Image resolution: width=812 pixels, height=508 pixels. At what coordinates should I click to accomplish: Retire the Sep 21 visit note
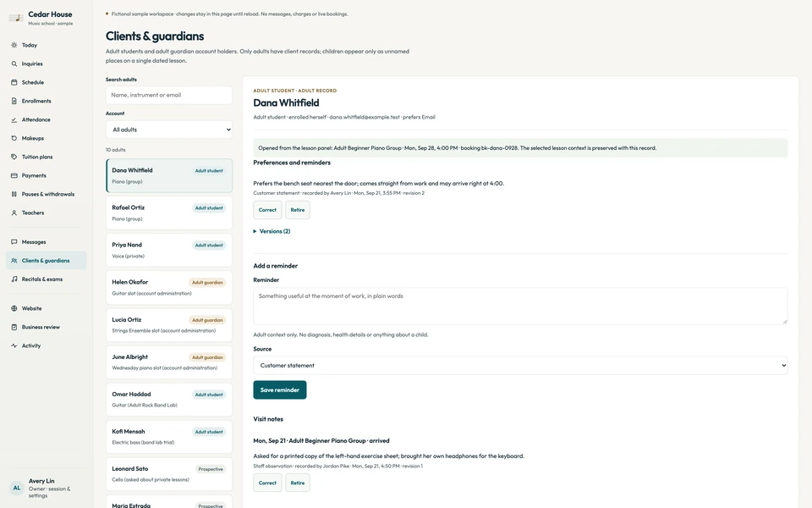point(297,483)
